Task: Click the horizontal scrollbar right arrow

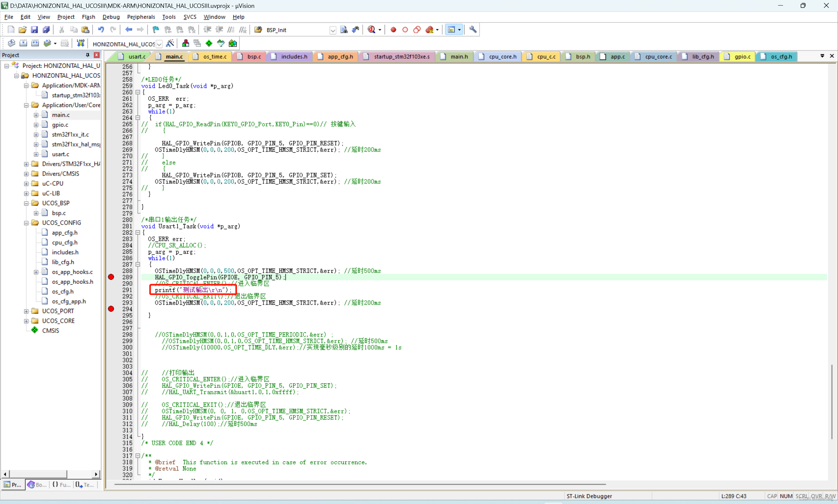Action: (x=96, y=474)
